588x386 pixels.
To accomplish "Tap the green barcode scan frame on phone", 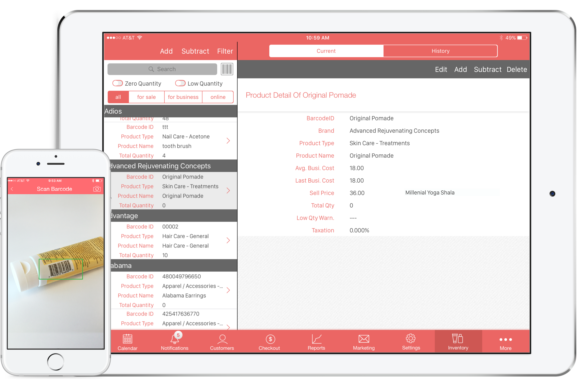I will coord(61,269).
